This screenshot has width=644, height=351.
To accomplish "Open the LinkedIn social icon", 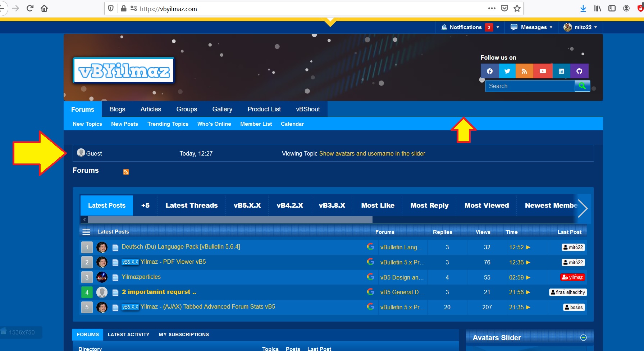I will (561, 71).
